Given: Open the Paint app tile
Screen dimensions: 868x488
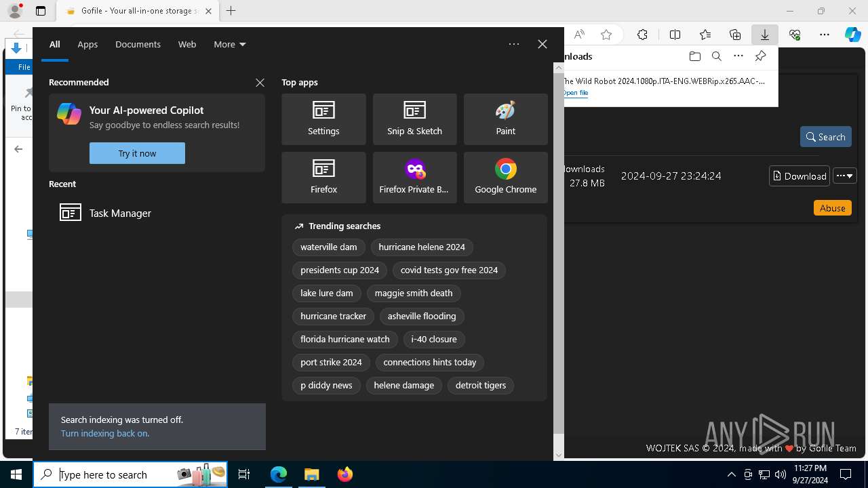Looking at the screenshot, I should (505, 119).
